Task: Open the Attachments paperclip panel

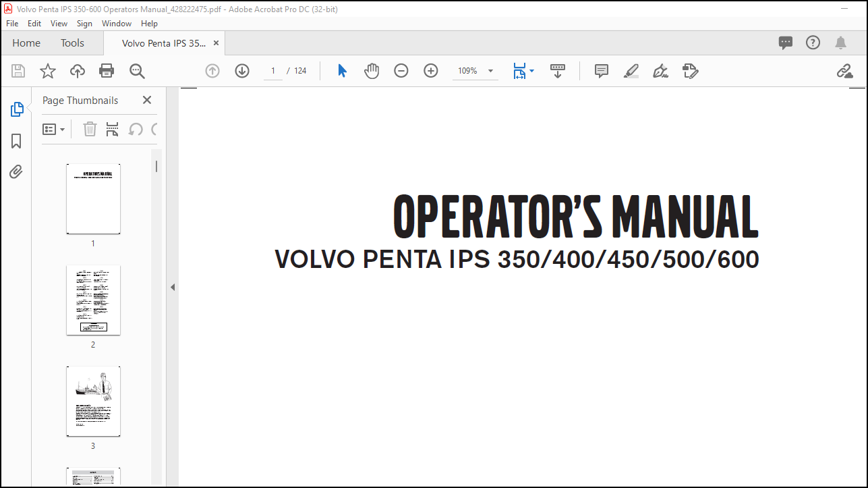Action: 16,172
